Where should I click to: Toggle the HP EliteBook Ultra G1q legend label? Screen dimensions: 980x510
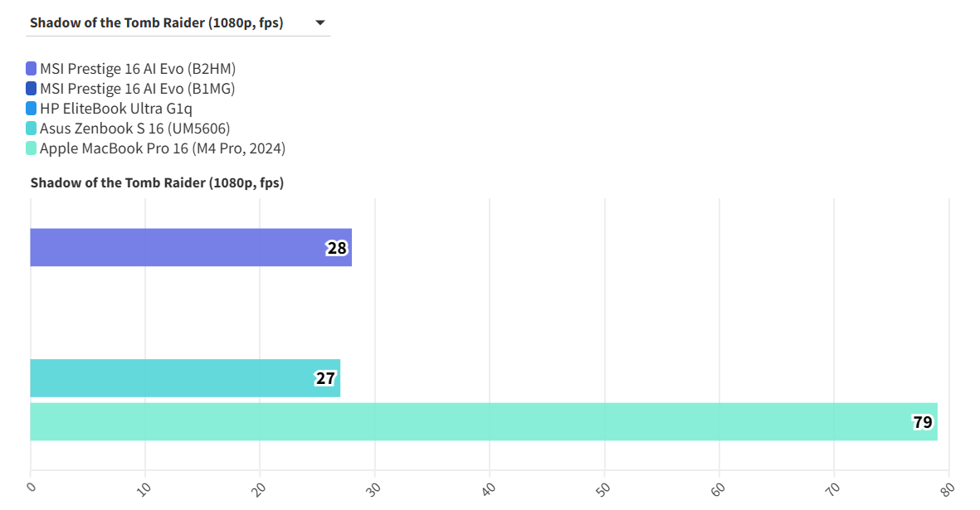(x=116, y=109)
